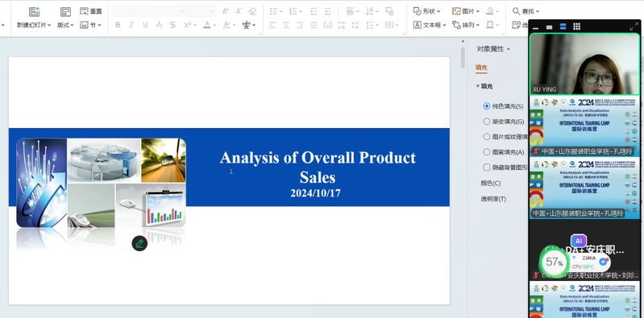
Task: Switch meeting panel to grid view icon
Action: [x=576, y=27]
